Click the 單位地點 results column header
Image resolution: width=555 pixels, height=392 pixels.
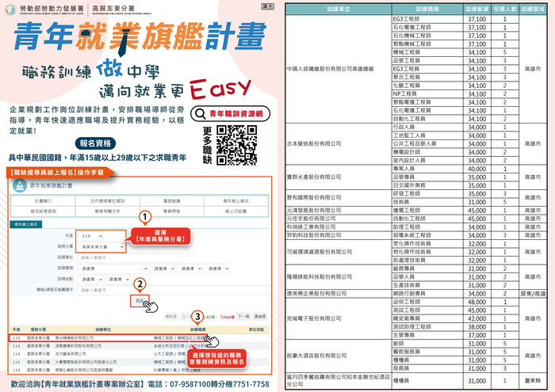[x=256, y=329]
